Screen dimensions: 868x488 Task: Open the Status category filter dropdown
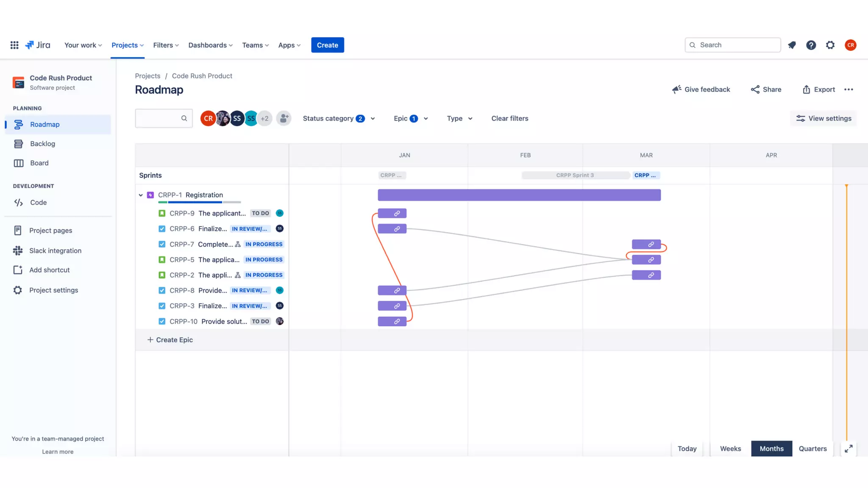(x=339, y=119)
